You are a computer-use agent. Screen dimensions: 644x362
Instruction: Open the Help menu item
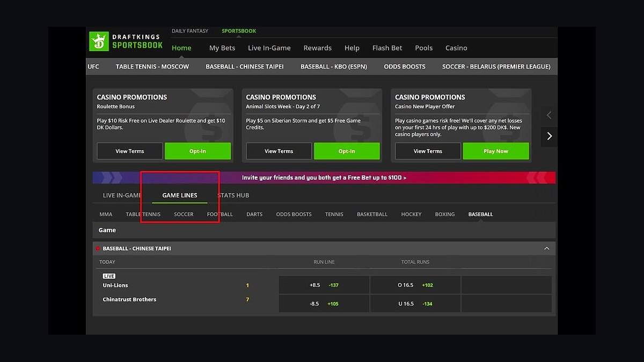(x=352, y=48)
